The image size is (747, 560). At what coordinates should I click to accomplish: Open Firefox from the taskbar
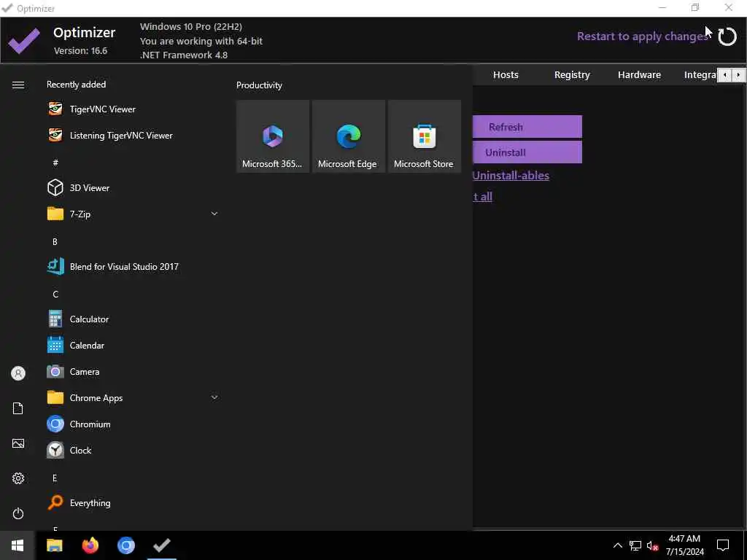click(90, 545)
